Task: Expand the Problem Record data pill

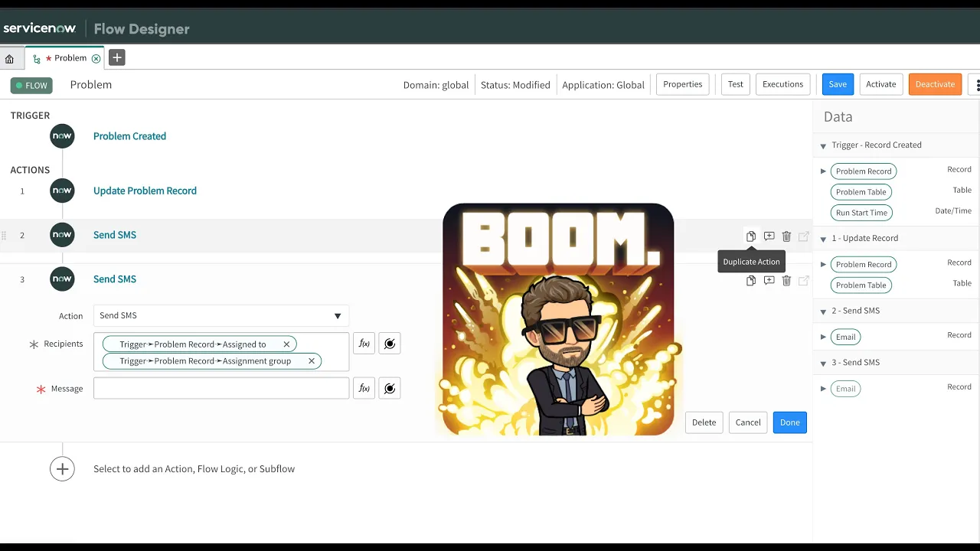Action: [x=823, y=171]
